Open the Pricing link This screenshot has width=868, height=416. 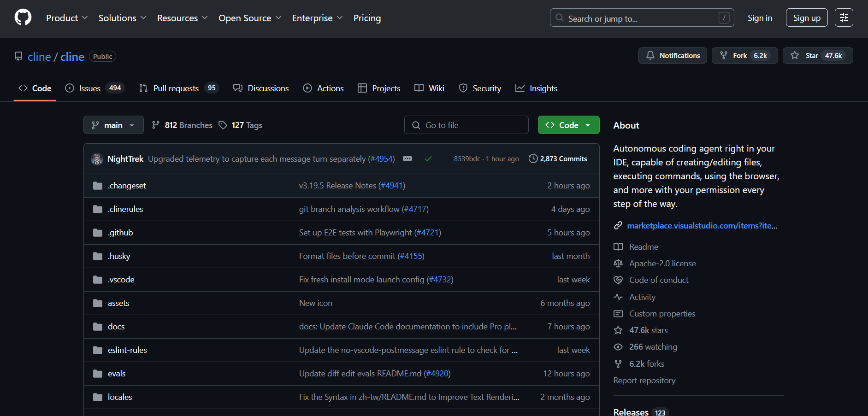click(x=367, y=18)
